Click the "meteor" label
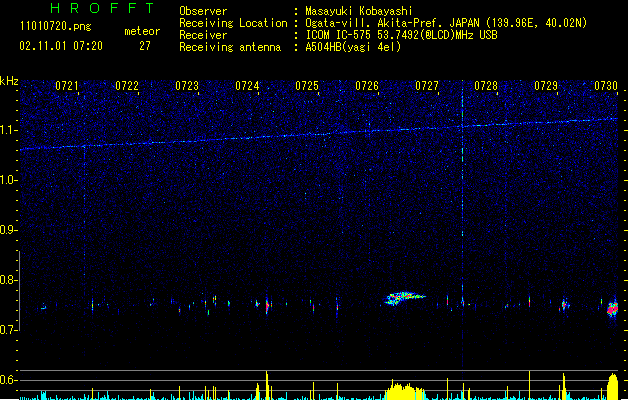The height and width of the screenshot is (400, 629). (x=142, y=31)
